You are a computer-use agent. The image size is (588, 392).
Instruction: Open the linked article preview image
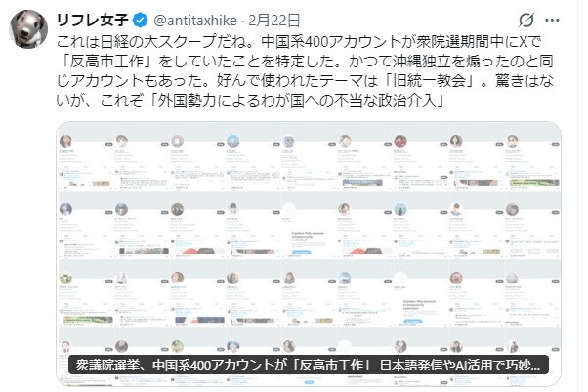[x=309, y=254]
